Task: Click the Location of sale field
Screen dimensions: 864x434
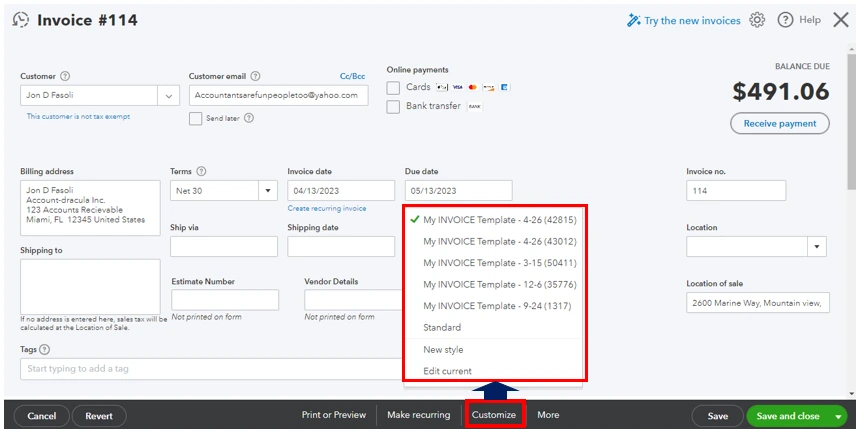Action: click(758, 302)
